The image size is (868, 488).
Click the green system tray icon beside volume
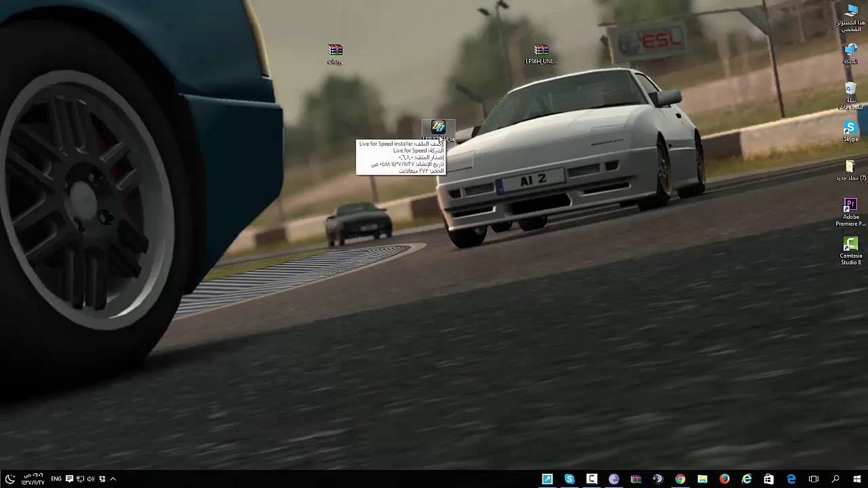102,479
